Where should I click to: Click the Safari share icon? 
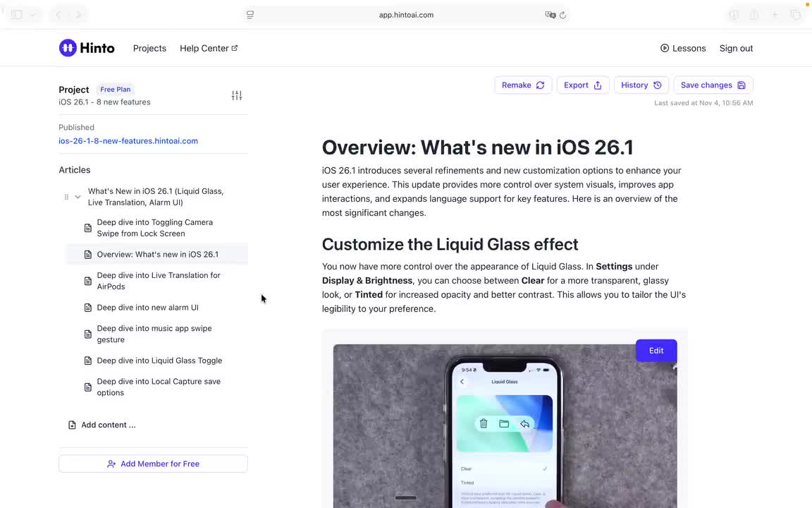pyautogui.click(x=754, y=15)
